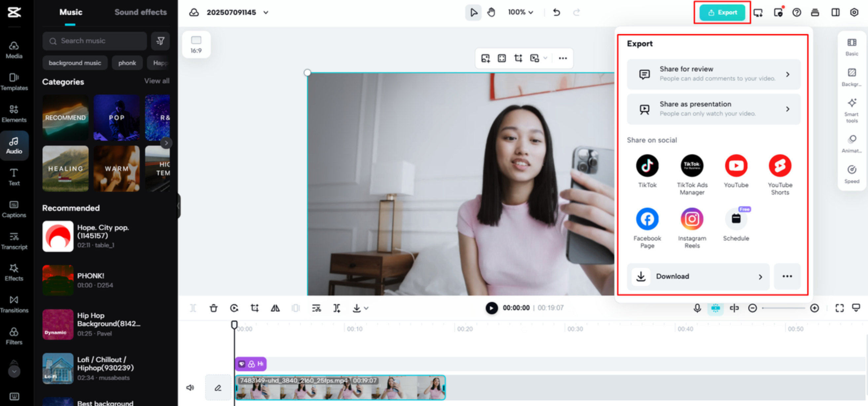
Task: Share to YouTube Shorts
Action: (x=780, y=175)
